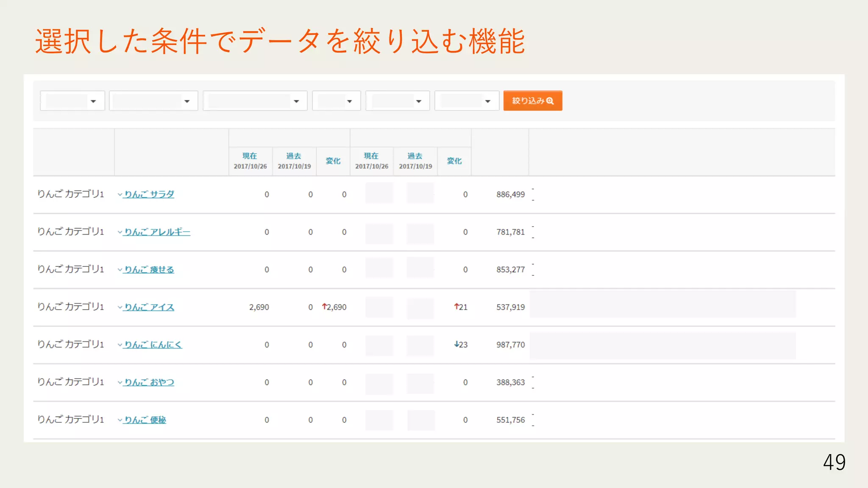The image size is (868, 488).
Task: Click りんご カテゴリ1 in the サラダ row
Action: click(71, 194)
